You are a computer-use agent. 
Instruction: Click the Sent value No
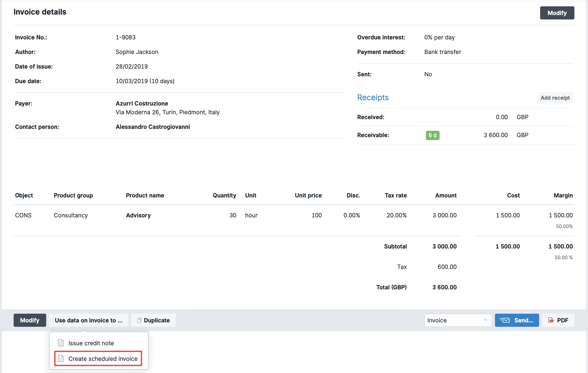click(x=428, y=74)
